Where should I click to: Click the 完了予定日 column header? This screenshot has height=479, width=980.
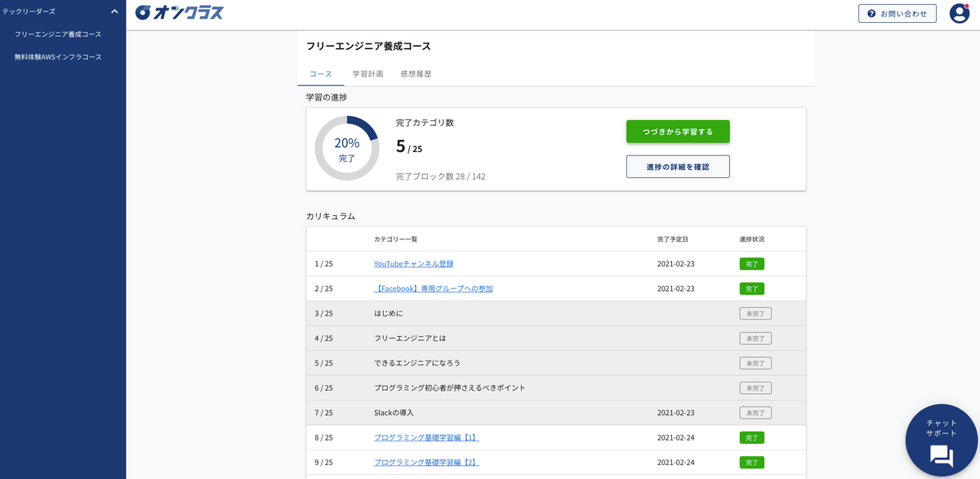click(x=673, y=239)
